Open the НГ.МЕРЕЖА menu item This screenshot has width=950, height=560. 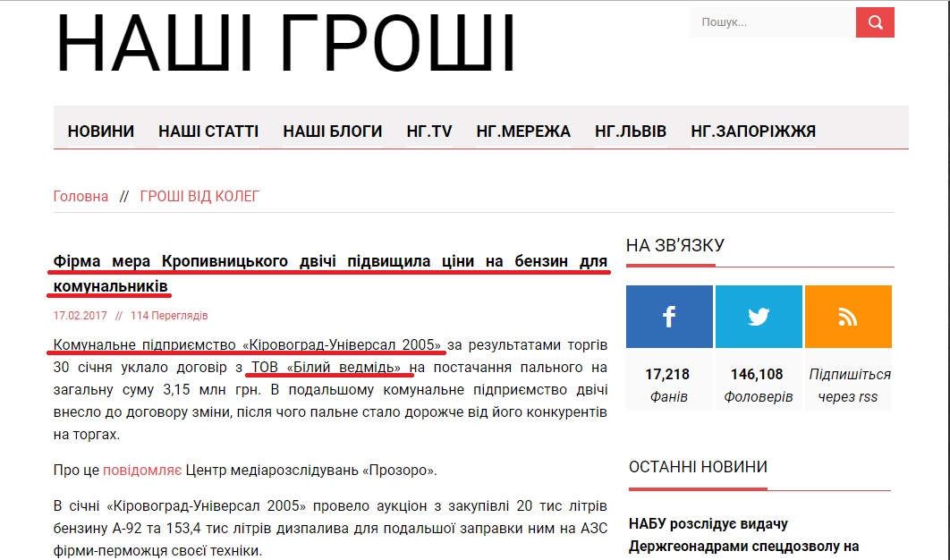523,131
